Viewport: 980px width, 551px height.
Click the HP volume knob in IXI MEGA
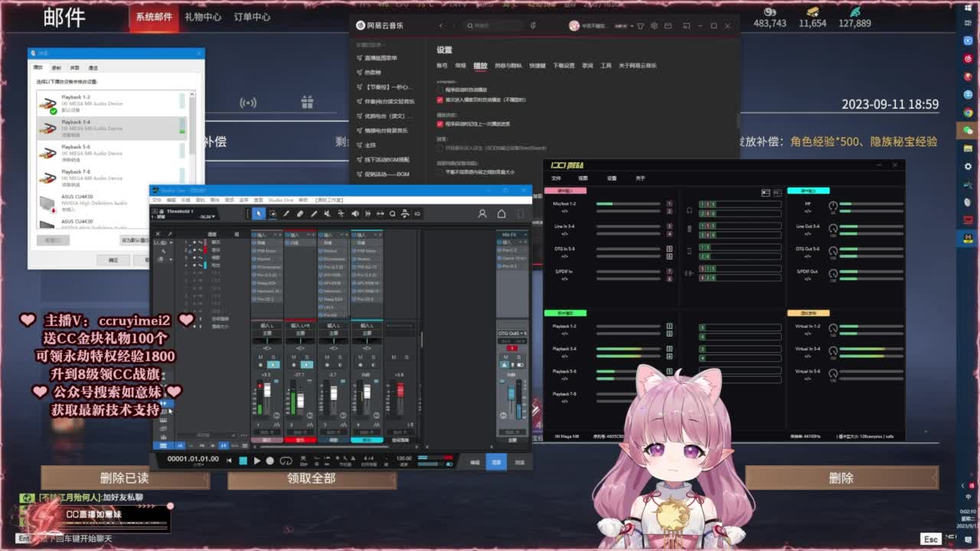coord(833,207)
